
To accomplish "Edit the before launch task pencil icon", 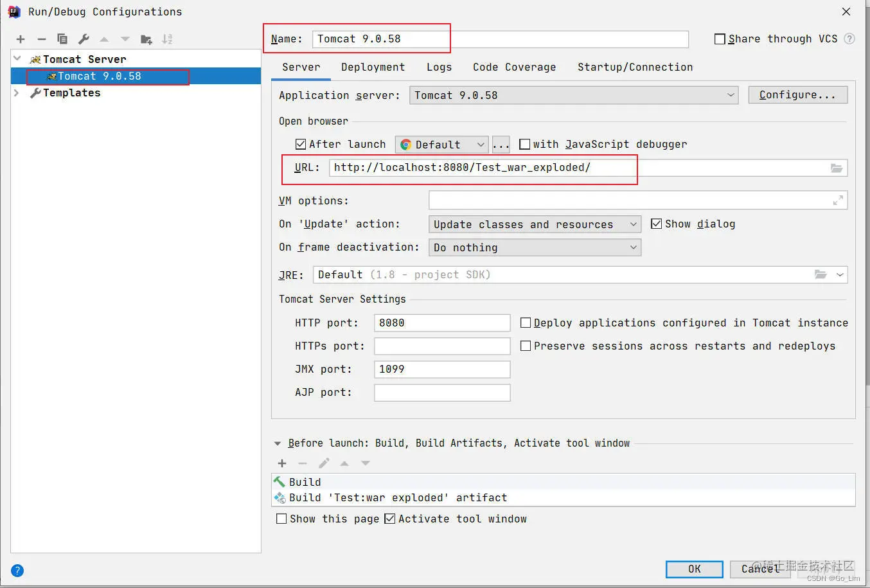I will pos(324,463).
